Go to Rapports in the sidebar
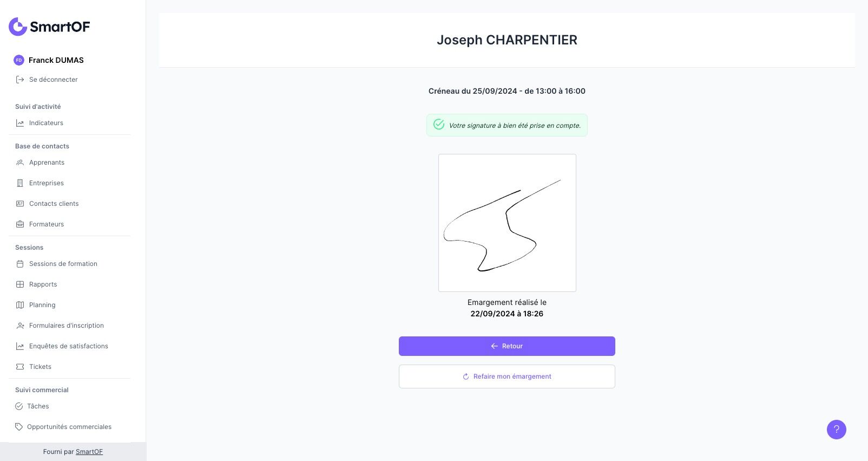This screenshot has height=461, width=868. (43, 284)
